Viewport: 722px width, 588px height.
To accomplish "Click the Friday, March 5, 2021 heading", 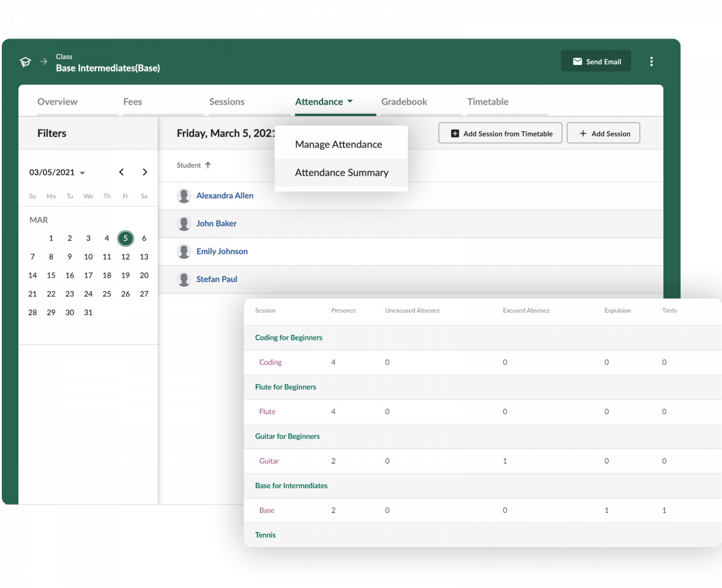I will coord(226,133).
